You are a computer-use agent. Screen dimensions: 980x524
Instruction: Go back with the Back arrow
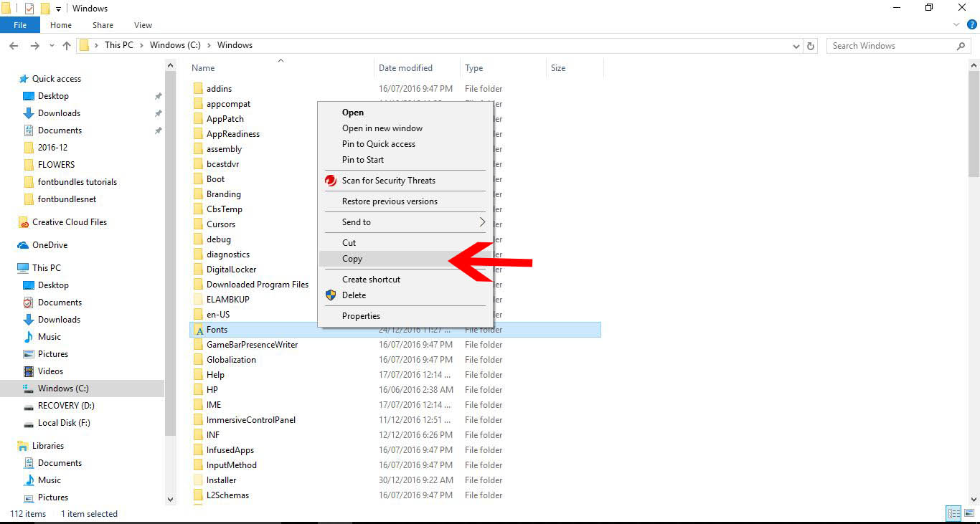[13, 45]
